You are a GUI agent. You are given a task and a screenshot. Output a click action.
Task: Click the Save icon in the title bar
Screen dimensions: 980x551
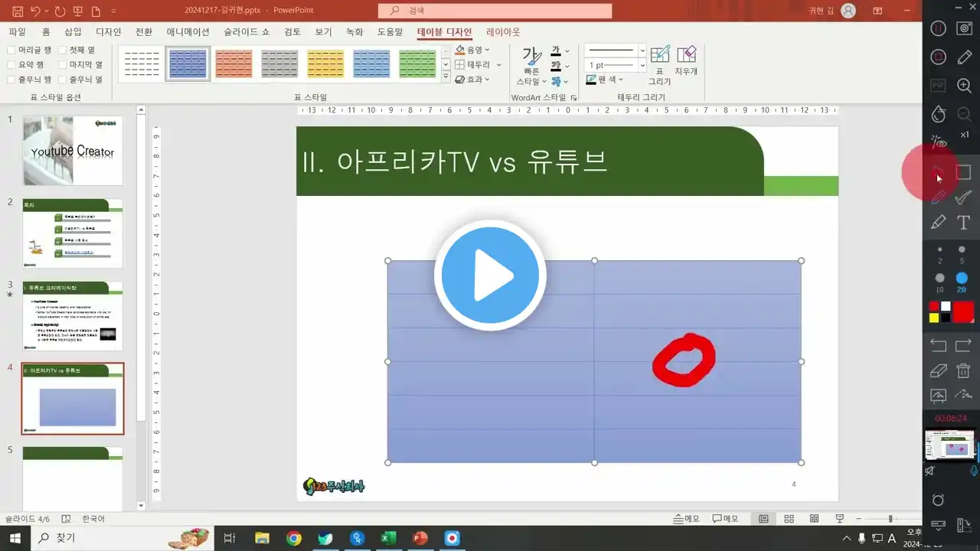click(18, 11)
